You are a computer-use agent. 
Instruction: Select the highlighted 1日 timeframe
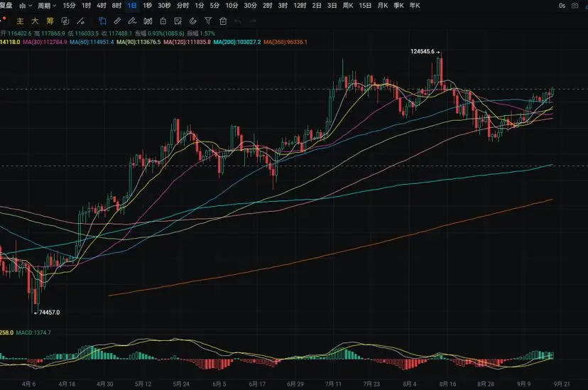point(132,6)
